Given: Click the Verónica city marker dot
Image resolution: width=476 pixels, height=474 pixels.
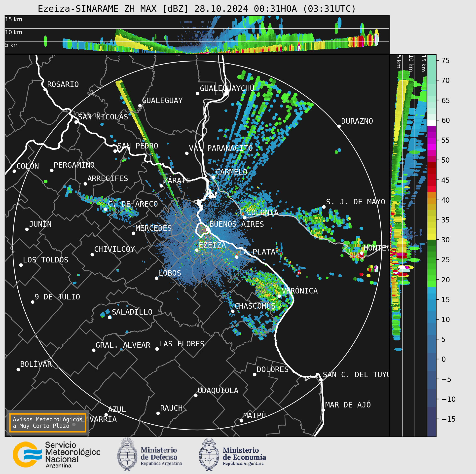Looking at the screenshot, I should tap(279, 296).
